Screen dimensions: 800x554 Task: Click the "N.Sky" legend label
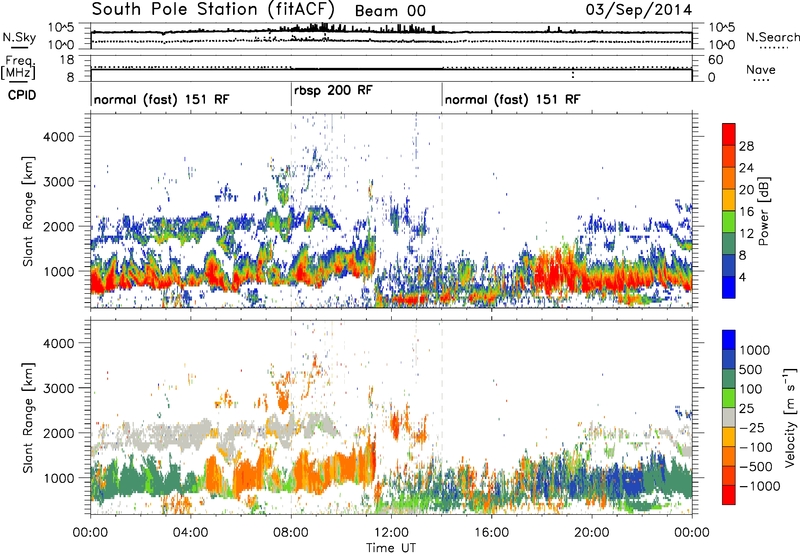click(x=19, y=37)
